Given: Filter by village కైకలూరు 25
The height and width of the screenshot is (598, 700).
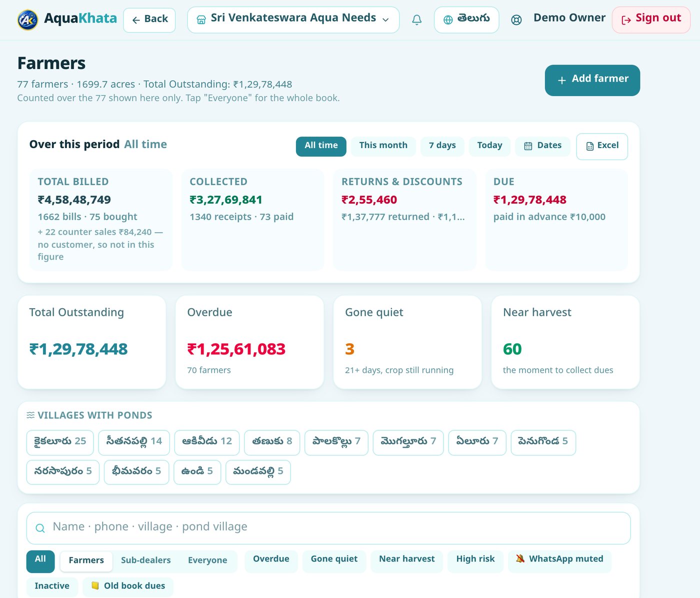Looking at the screenshot, I should click(x=60, y=442).
